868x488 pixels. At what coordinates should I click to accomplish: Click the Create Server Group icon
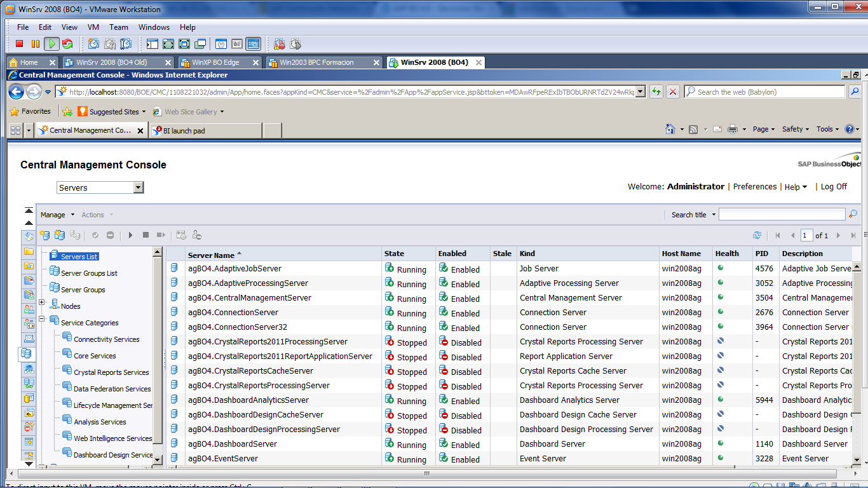pos(60,235)
